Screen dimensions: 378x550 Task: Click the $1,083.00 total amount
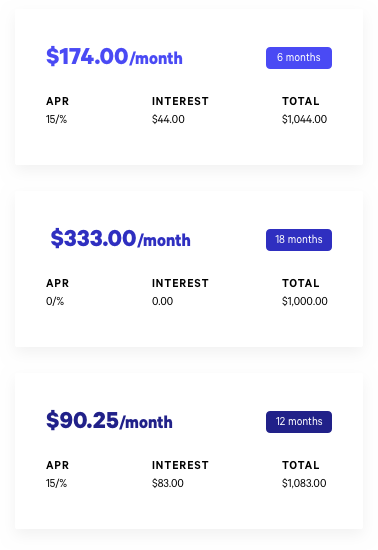click(304, 483)
